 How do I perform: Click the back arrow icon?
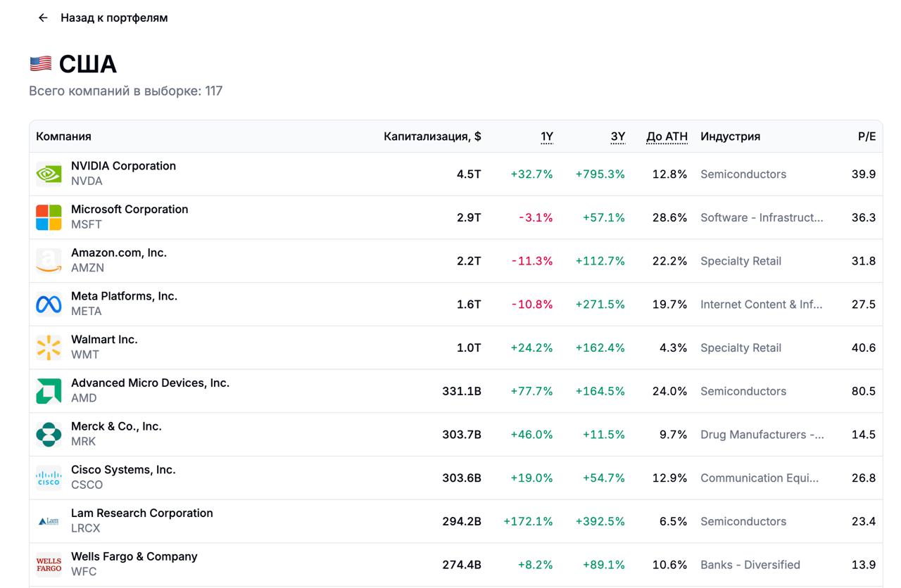pos(42,18)
